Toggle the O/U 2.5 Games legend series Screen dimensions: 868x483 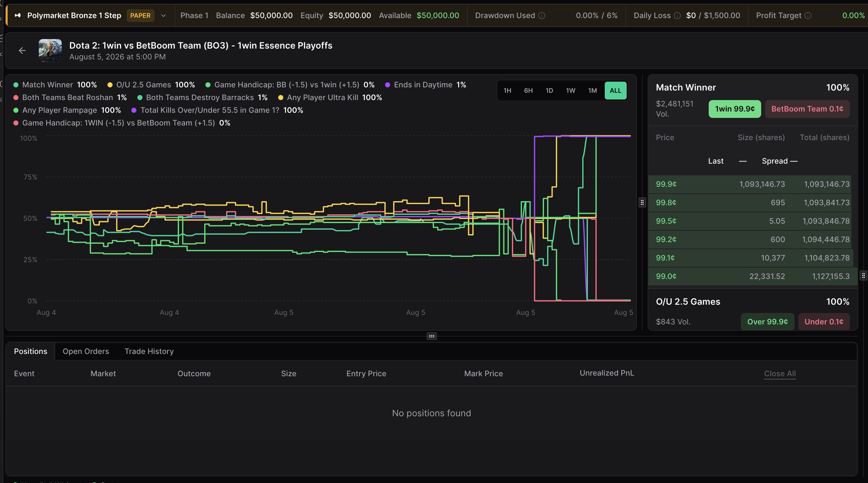[151, 85]
